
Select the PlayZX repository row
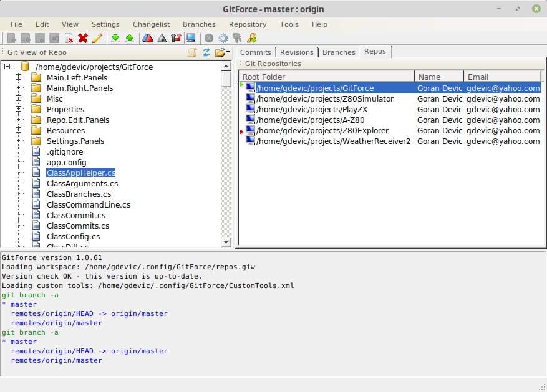[x=390, y=110]
